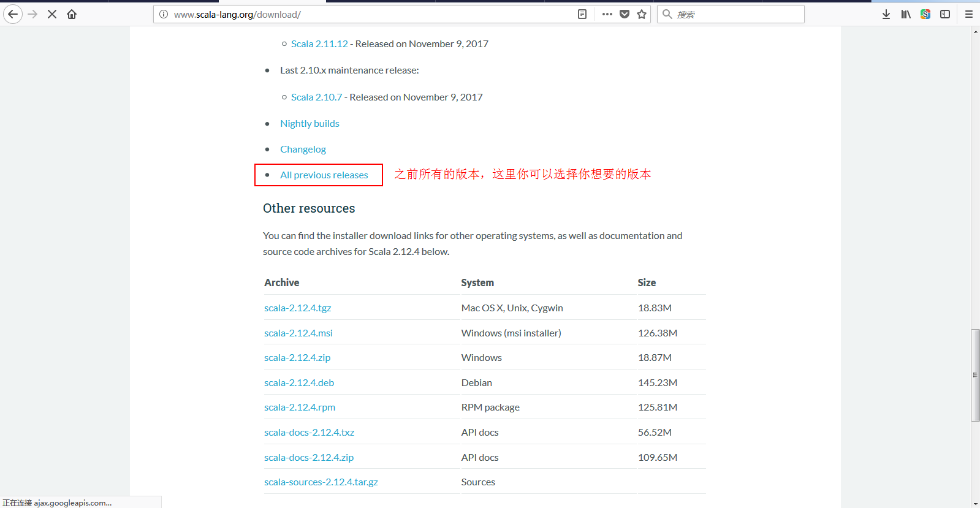
Task: Download scala-2.12.4.deb
Action: (299, 383)
